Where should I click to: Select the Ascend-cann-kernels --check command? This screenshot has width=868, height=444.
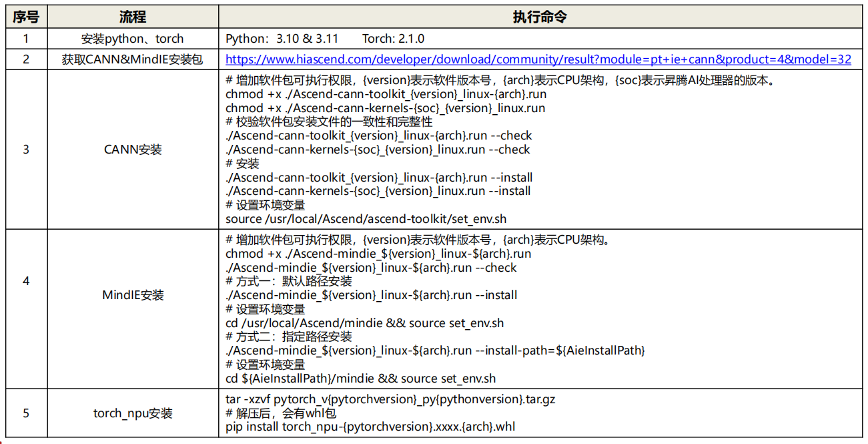click(378, 150)
